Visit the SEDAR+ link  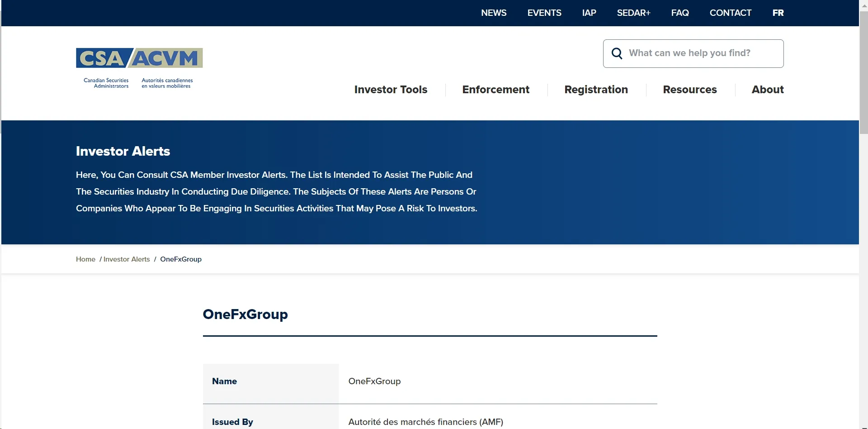point(634,13)
